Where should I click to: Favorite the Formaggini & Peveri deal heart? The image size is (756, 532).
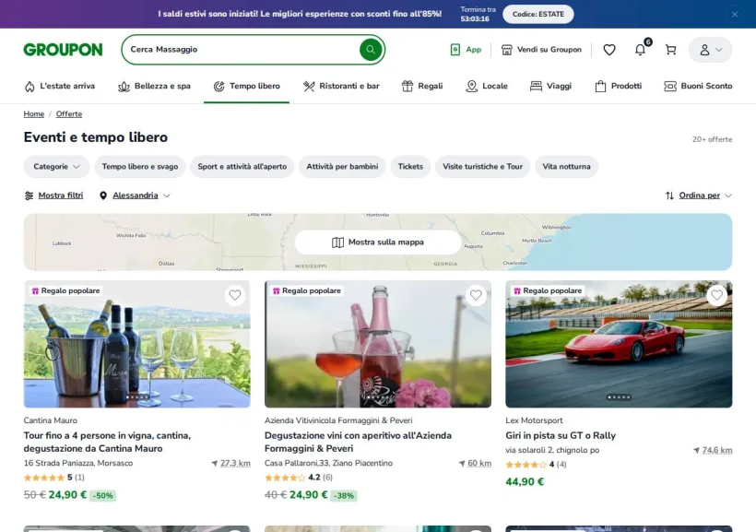point(476,295)
